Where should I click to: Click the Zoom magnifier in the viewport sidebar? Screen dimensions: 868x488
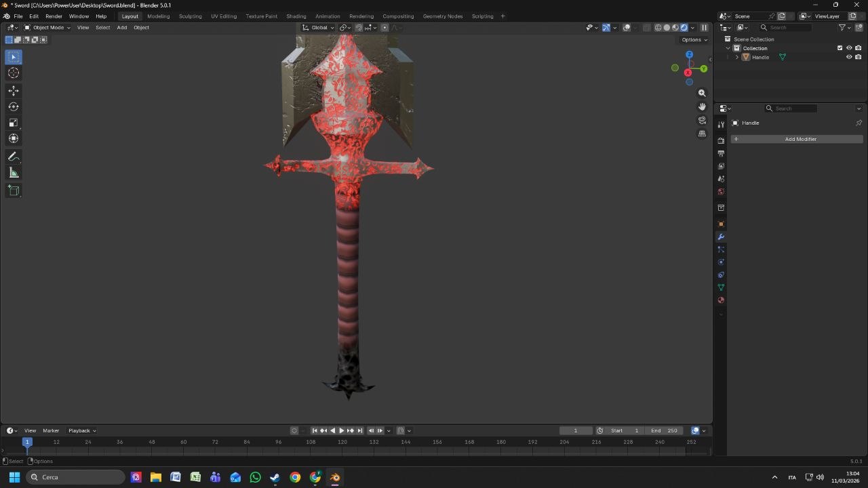point(703,93)
